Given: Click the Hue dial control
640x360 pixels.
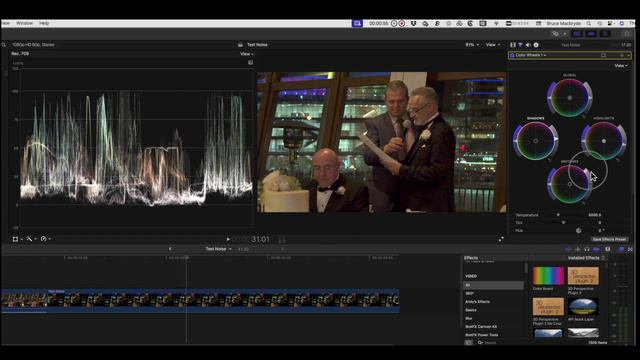Looking at the screenshot, I should tap(578, 231).
